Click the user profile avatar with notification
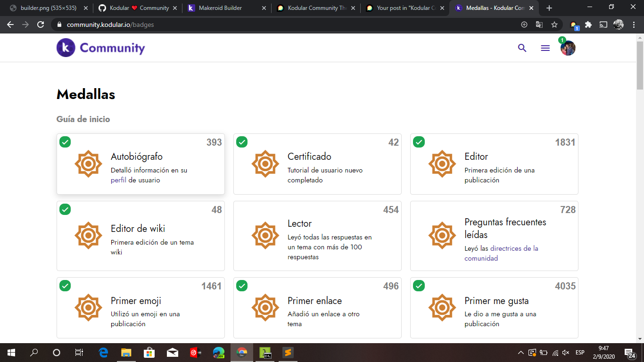Image resolution: width=644 pixels, height=362 pixels. (x=568, y=48)
